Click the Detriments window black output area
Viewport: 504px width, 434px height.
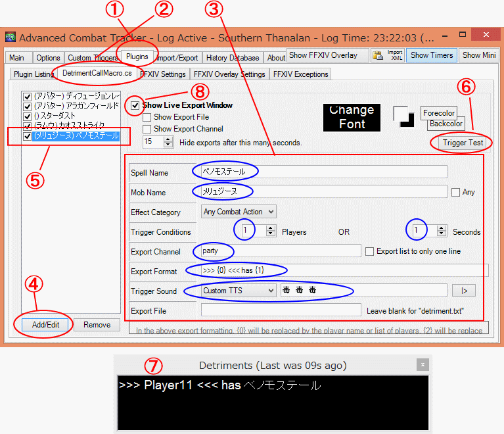click(x=273, y=403)
